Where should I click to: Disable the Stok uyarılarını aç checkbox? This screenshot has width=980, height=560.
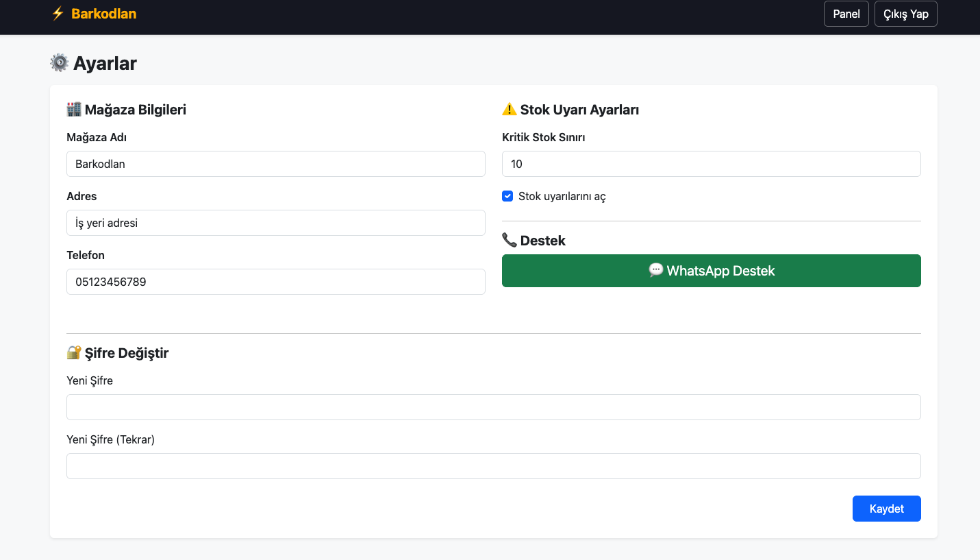point(507,196)
